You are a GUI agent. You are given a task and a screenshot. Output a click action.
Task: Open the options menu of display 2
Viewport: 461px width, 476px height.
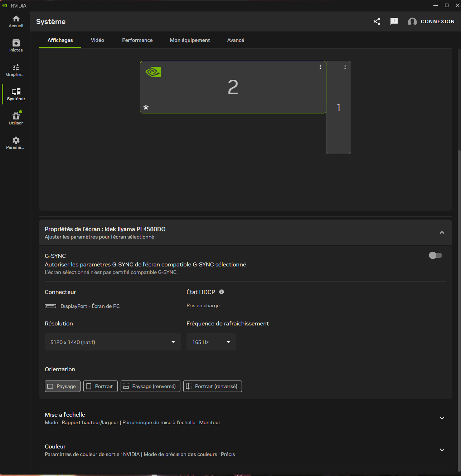tap(320, 67)
